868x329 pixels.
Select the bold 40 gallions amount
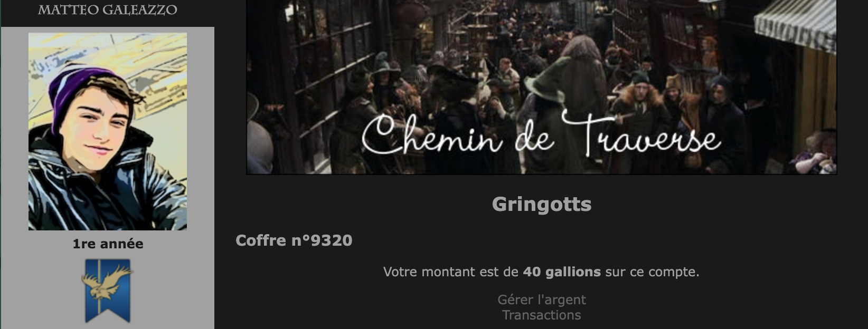coord(562,272)
